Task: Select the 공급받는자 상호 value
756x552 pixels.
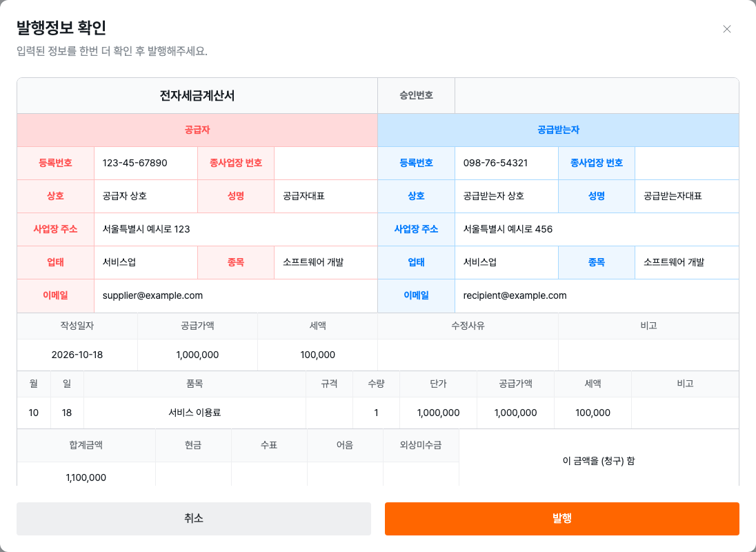Action: [x=494, y=196]
